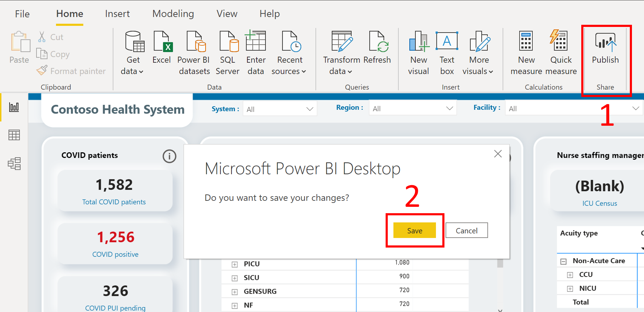
Task: Open the System filter dropdown
Action: 280,109
